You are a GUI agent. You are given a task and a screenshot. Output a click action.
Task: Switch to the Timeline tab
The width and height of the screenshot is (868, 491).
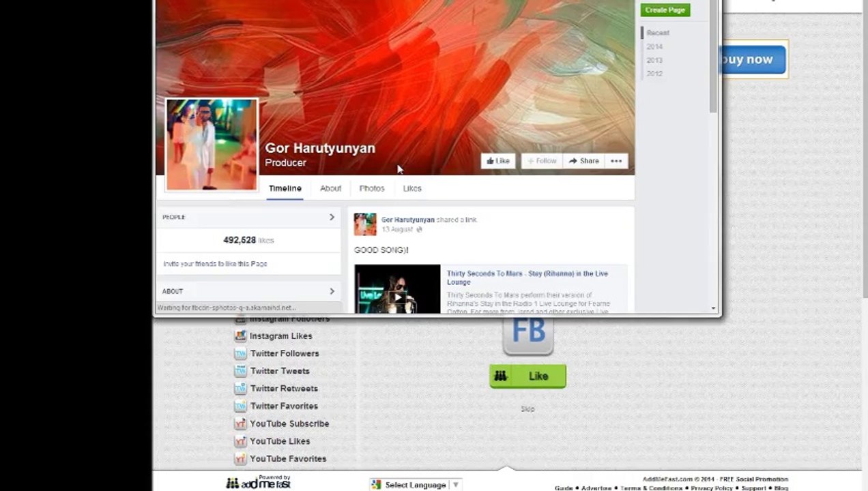(285, 188)
